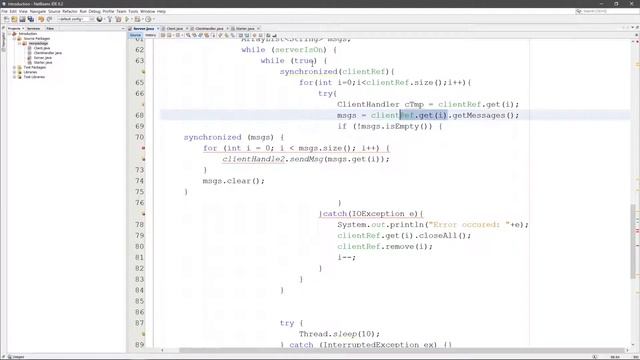This screenshot has height=360, width=640.
Task: Click the New File toolbar icon
Action: click(x=7, y=19)
